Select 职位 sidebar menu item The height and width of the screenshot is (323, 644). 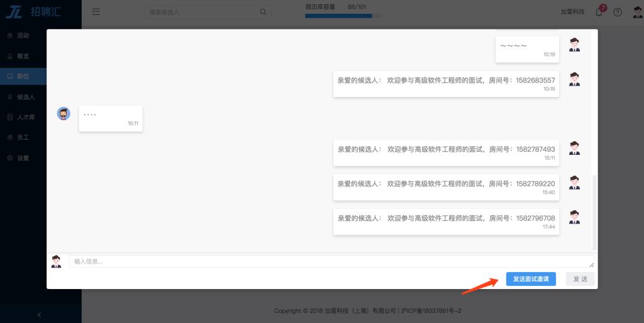(x=23, y=77)
